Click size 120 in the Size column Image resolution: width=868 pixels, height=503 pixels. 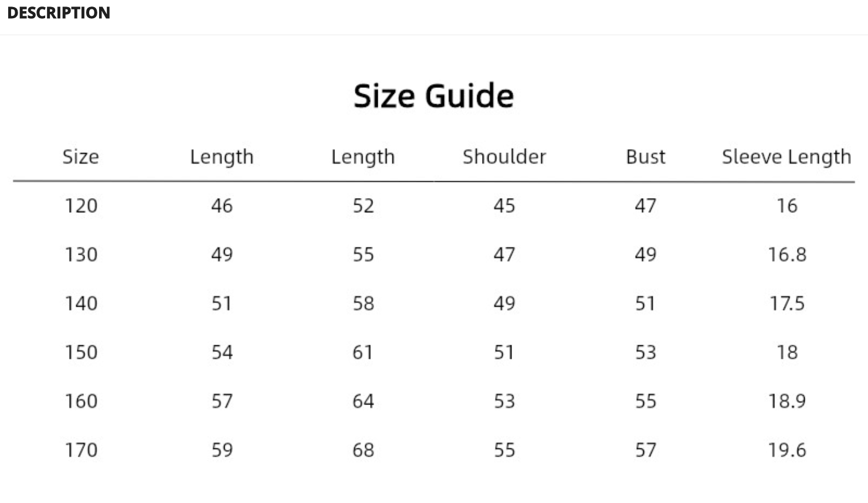click(x=81, y=206)
